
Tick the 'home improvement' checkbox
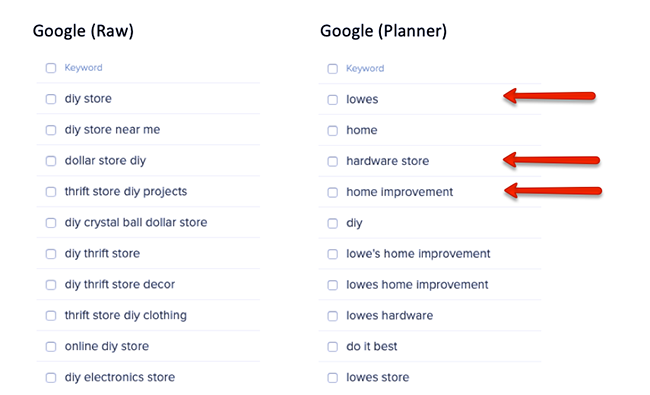[x=332, y=192]
